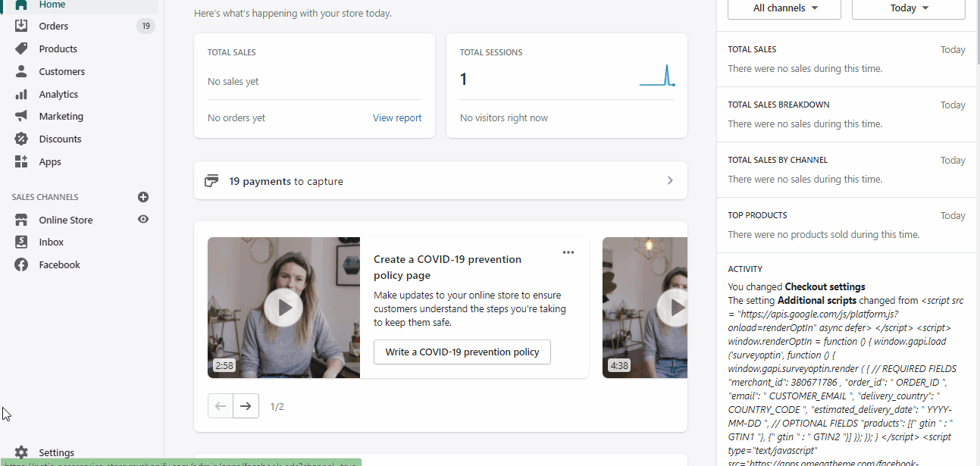The height and width of the screenshot is (466, 980).
Task: Add a sales channel with plus icon
Action: [143, 197]
